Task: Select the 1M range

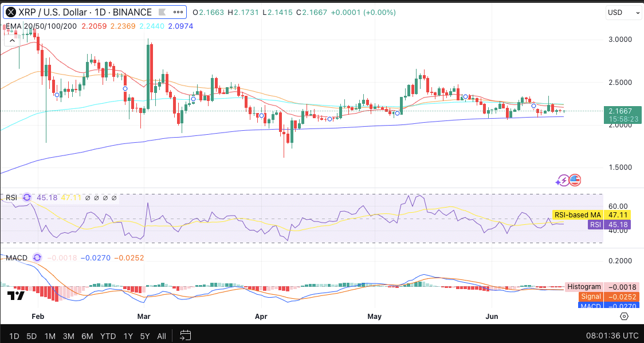Action: (x=50, y=336)
